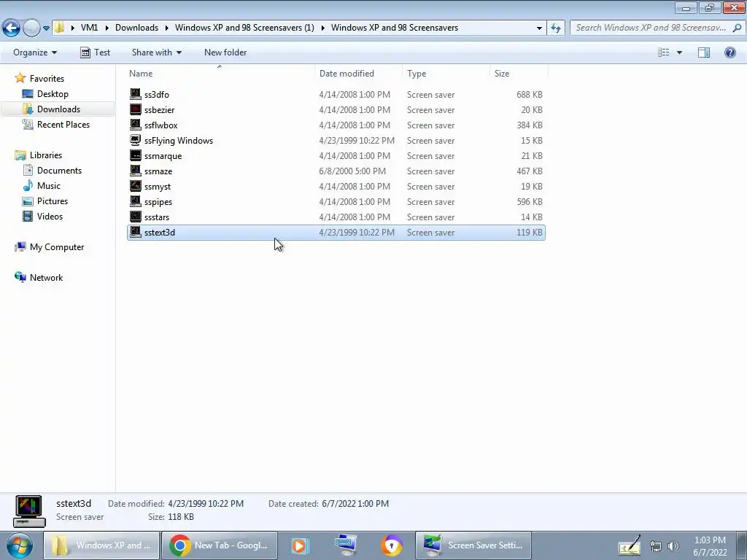Refresh the folder view
747x560 pixels.
tap(556, 28)
